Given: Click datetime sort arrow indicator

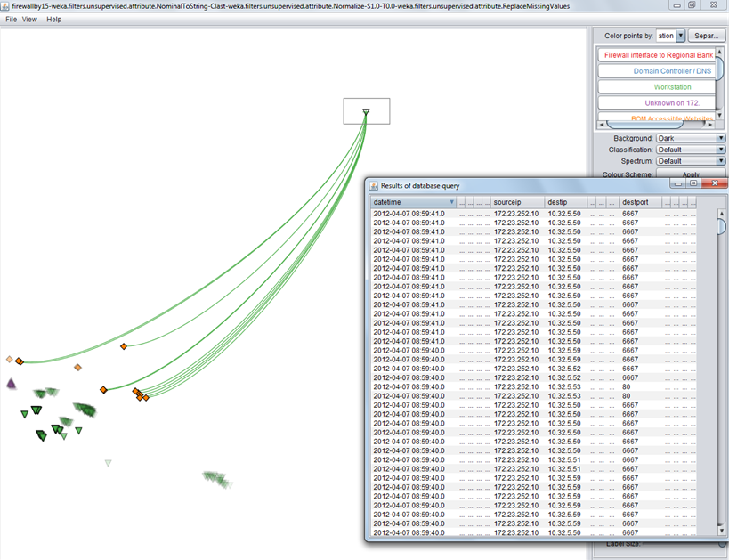Looking at the screenshot, I should click(x=451, y=202).
